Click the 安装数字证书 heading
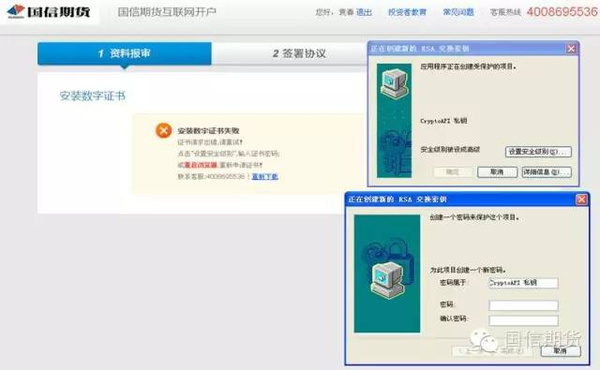Viewport: 600px width, 370px height. pos(92,96)
